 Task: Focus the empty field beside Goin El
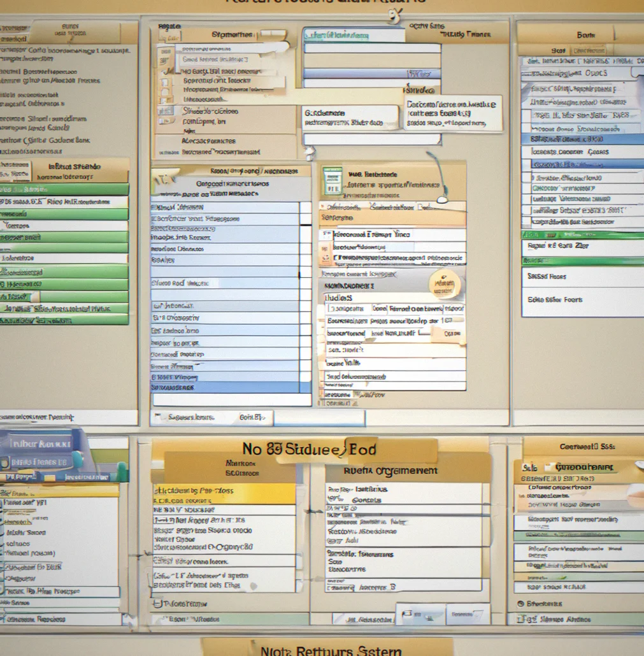[319, 418]
